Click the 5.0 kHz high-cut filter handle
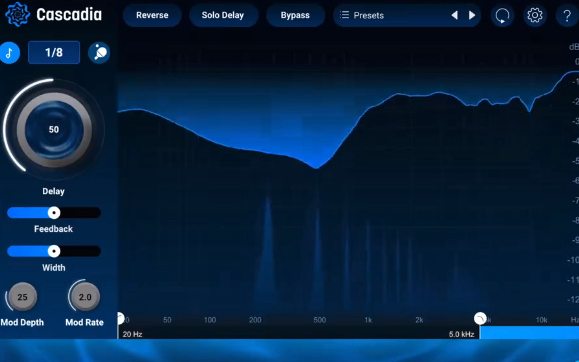The width and height of the screenshot is (579, 362). [x=480, y=318]
